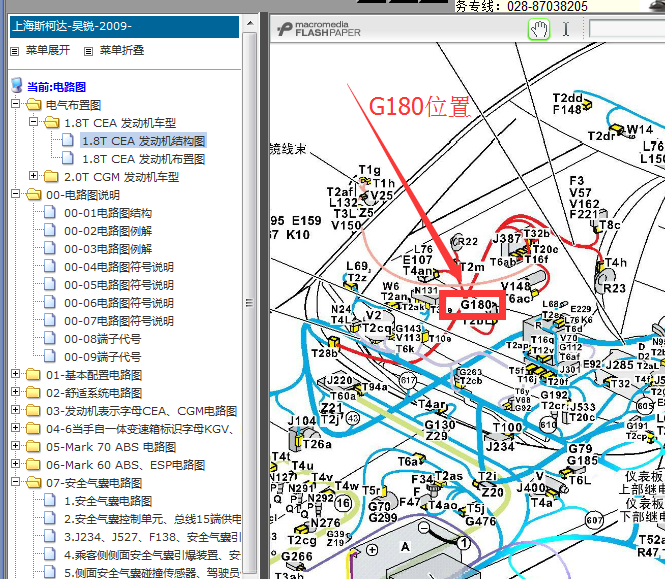Expand the 04-6当手自一体变速箱 folder
This screenshot has height=579, width=665.
coord(16,428)
